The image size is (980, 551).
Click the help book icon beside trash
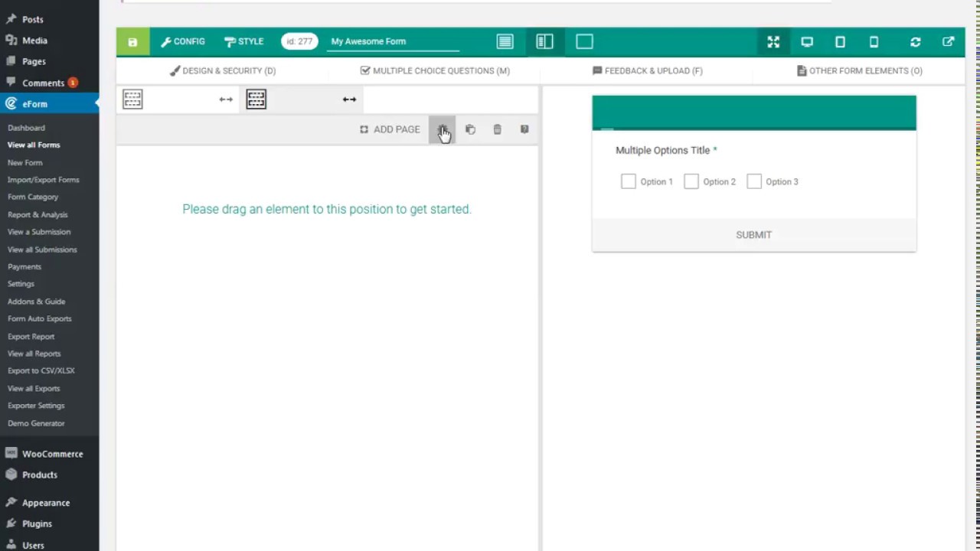[524, 130]
